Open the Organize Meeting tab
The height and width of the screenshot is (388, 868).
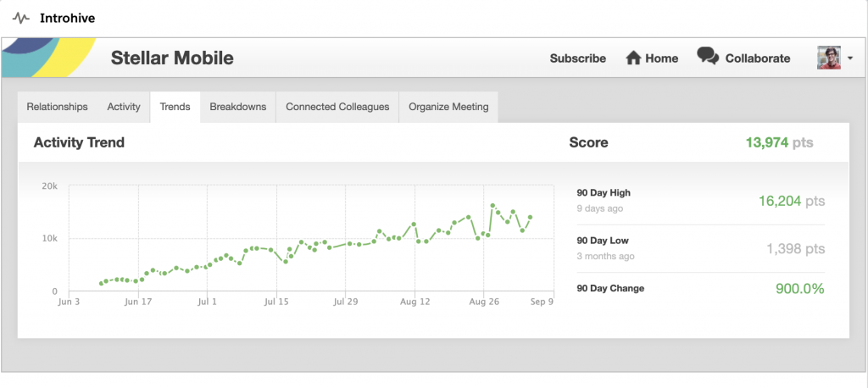(448, 107)
